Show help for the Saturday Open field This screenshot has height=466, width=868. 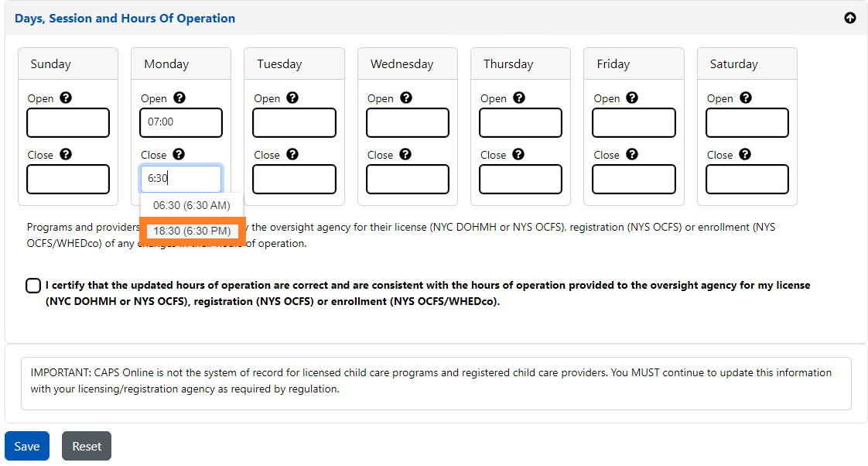pos(746,98)
